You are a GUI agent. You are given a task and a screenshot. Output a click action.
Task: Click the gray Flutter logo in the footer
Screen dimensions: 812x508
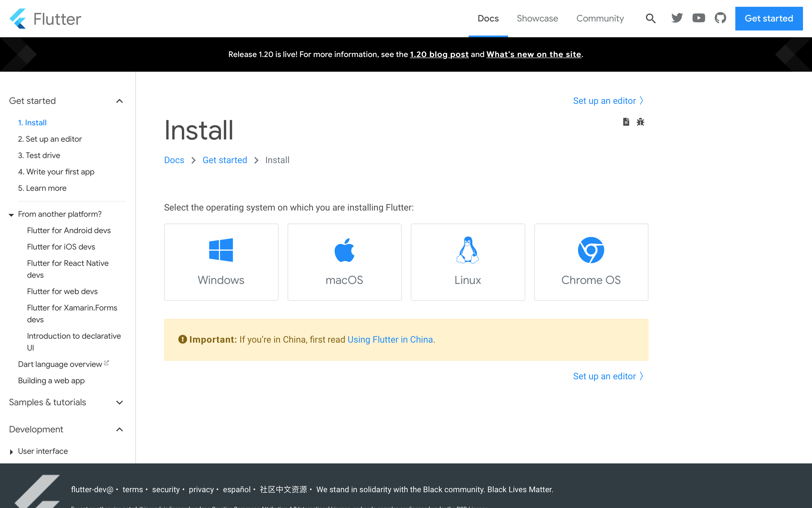point(37,491)
